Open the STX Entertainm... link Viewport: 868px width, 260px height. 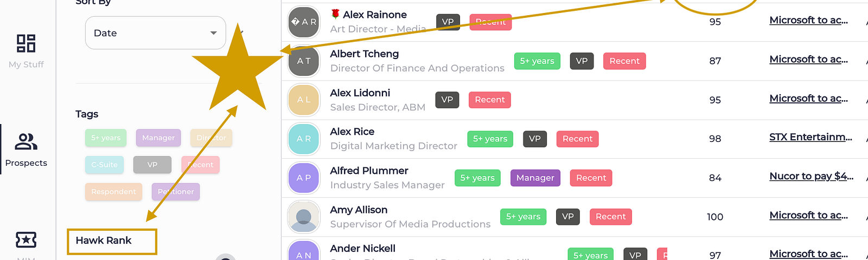(810, 137)
